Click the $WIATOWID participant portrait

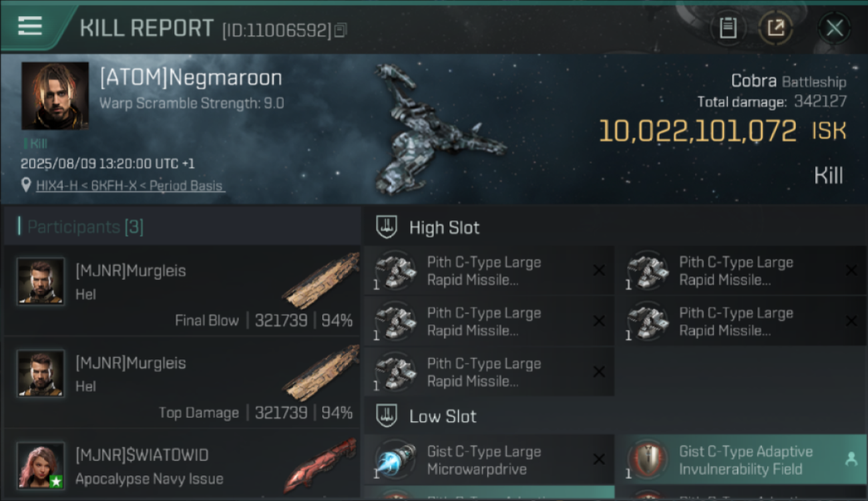point(41,465)
